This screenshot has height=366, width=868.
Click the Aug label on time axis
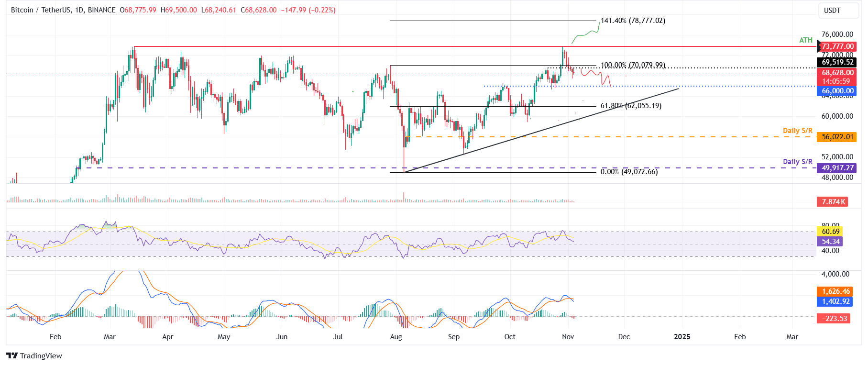click(x=396, y=337)
